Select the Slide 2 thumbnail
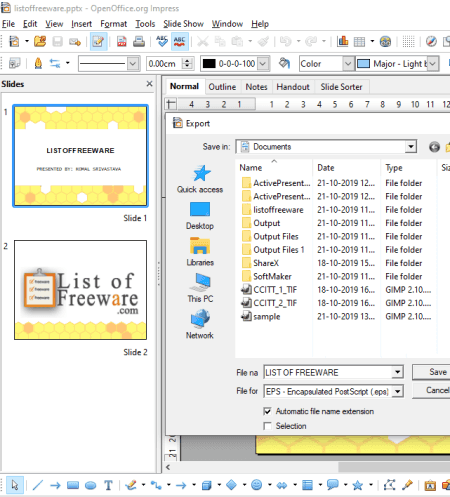This screenshot has width=450, height=497. (80, 290)
